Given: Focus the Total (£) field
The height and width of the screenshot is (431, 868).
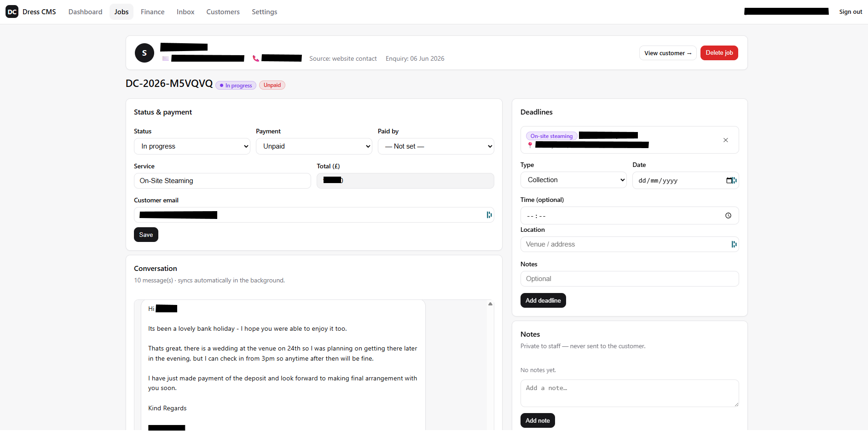Looking at the screenshot, I should tap(405, 181).
